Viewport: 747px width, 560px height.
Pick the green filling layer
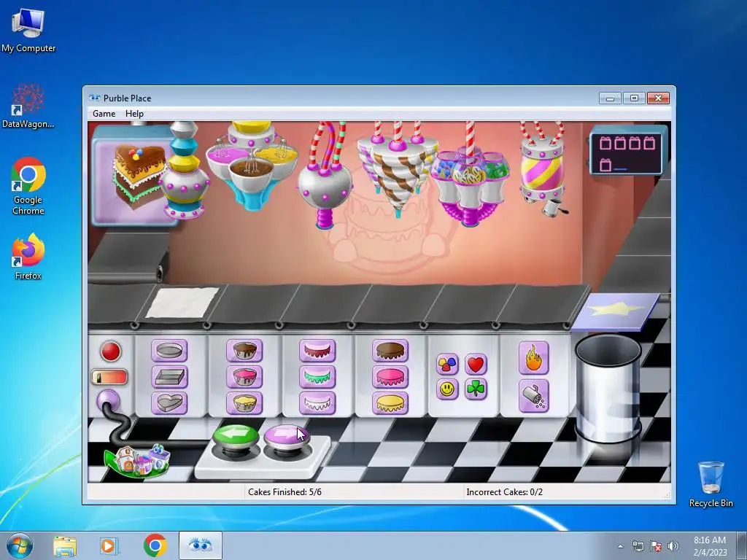tap(317, 377)
